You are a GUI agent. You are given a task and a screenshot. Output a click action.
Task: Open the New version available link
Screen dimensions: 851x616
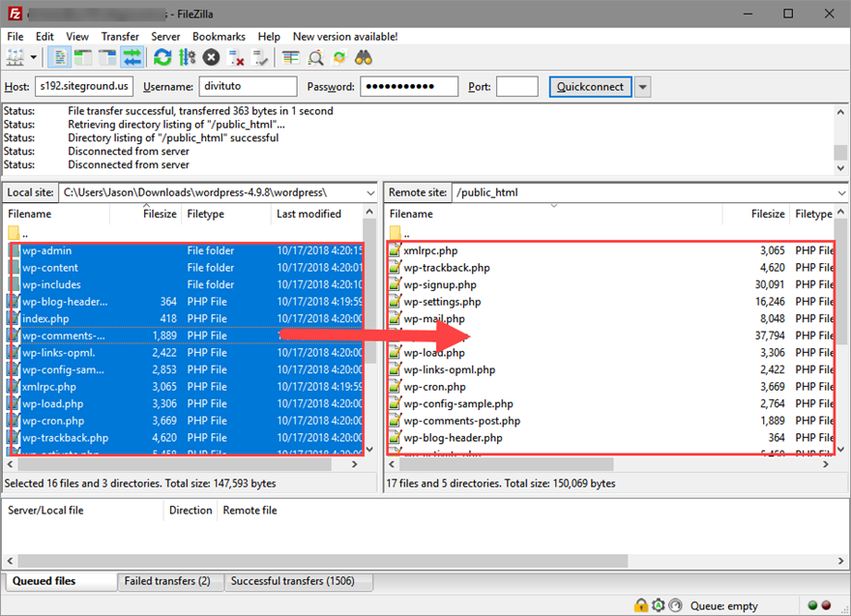pos(343,36)
